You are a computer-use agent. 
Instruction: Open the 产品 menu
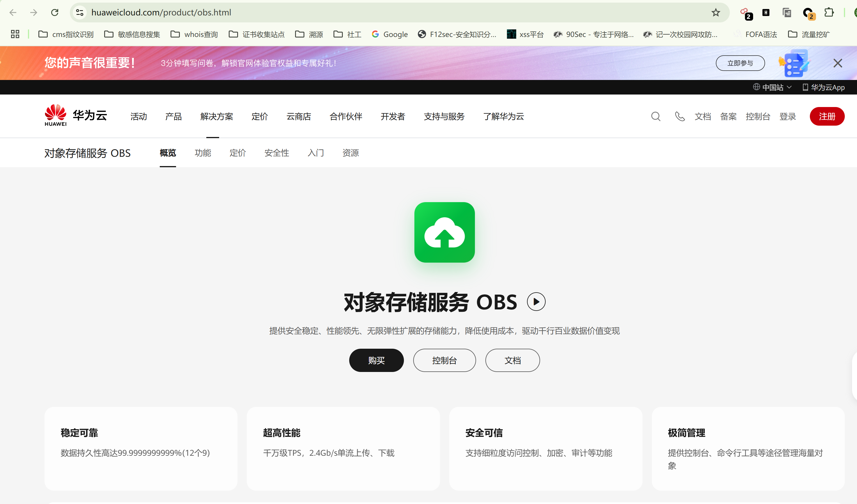(x=173, y=117)
